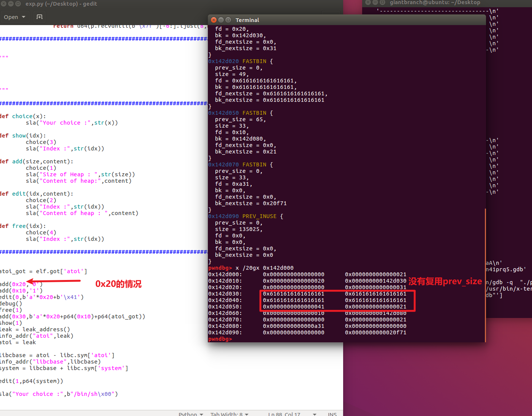Minimize the front Terminal window
Image resolution: width=532 pixels, height=416 pixels.
[221, 20]
